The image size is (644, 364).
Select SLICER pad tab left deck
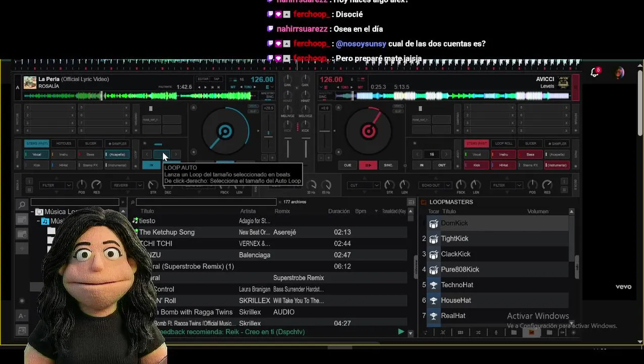click(90, 144)
